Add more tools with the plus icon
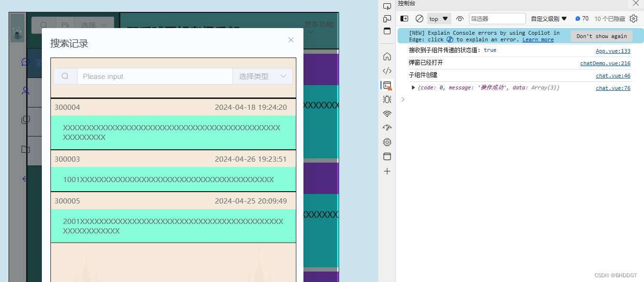Image resolution: width=644 pixels, height=282 pixels. [x=387, y=171]
